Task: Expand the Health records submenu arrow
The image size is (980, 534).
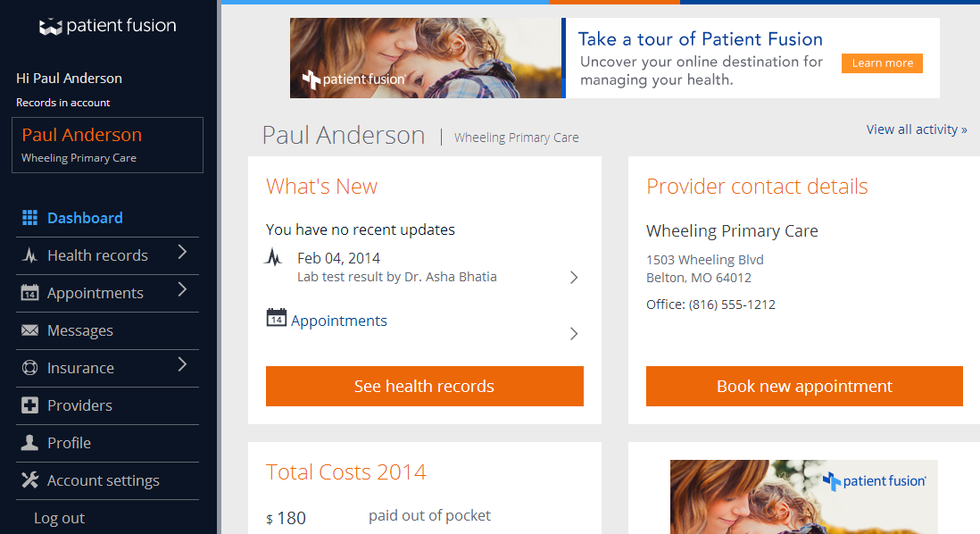Action: [182, 253]
